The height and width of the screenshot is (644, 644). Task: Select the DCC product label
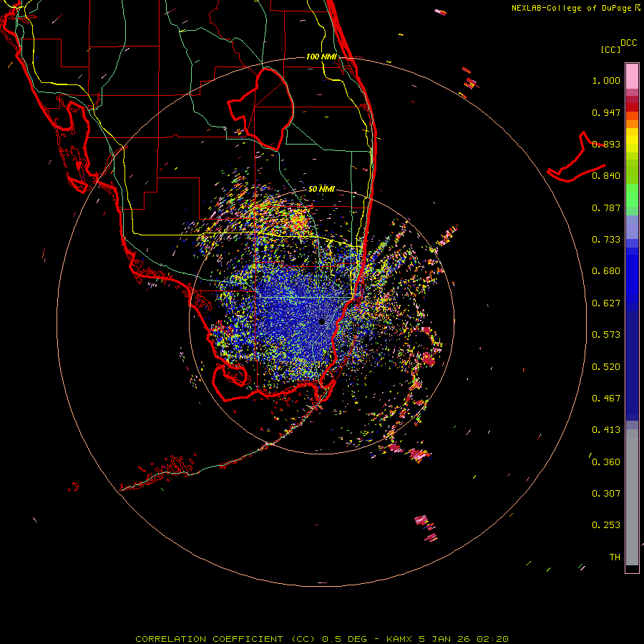(x=628, y=43)
